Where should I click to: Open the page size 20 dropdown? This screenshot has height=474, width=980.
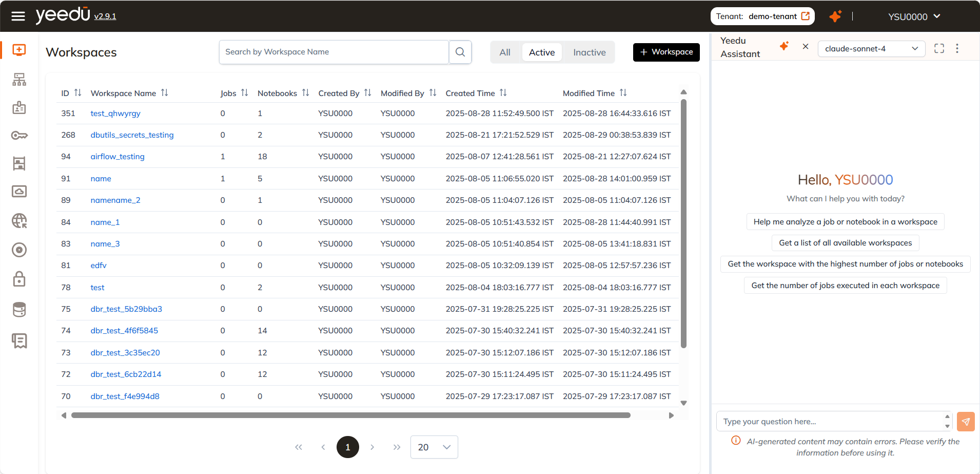click(434, 447)
